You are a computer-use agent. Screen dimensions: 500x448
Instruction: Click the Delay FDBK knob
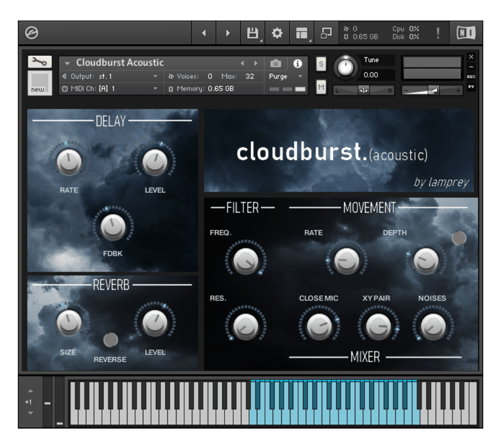[112, 226]
